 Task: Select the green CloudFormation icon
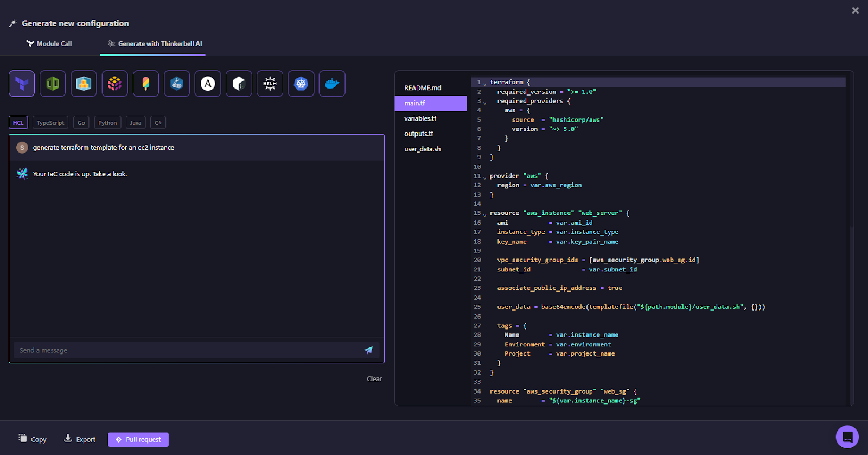pyautogui.click(x=53, y=84)
